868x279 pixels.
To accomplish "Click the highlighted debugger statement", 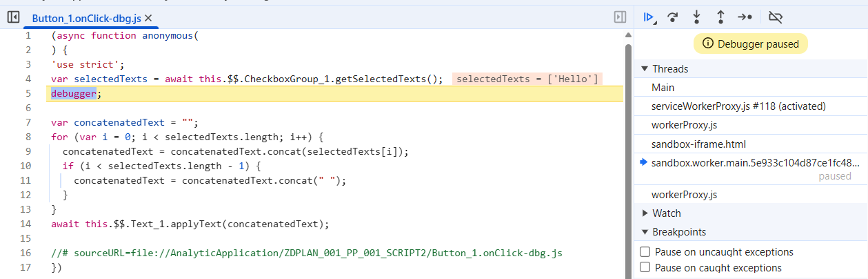I will click(74, 93).
